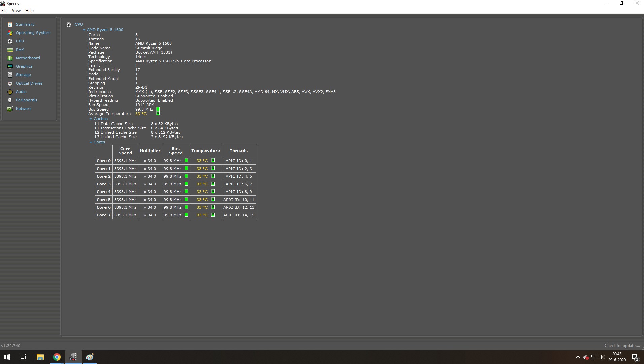
Task: Click the Core Speed column header
Action: pyautogui.click(x=125, y=151)
